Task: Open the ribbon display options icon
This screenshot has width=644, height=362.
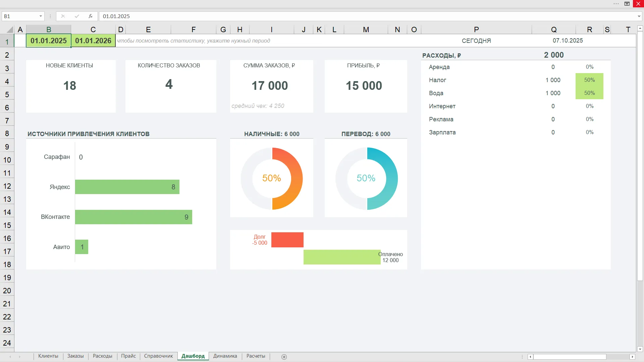Action: 627,4
